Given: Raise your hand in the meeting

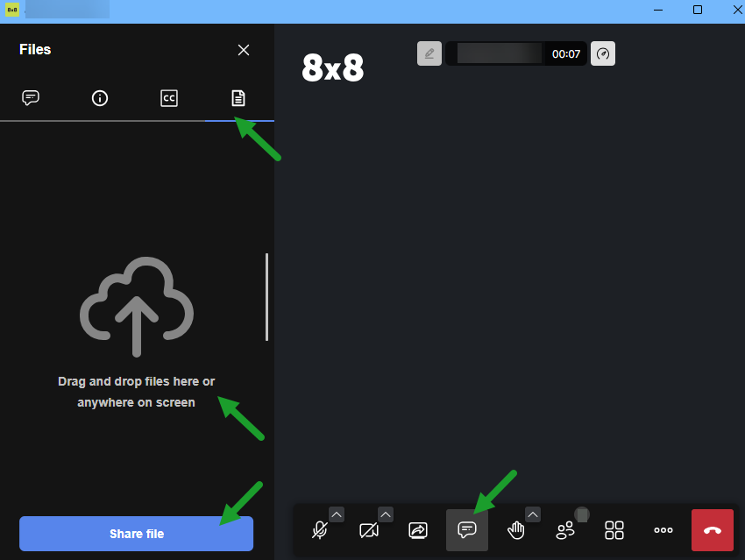Looking at the screenshot, I should coord(516,530).
